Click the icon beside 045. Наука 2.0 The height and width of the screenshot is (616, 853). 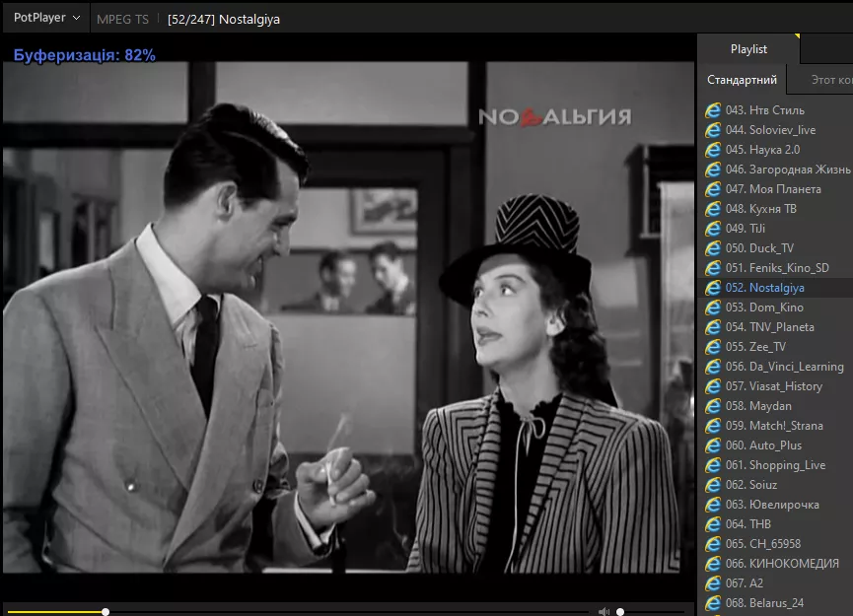pyautogui.click(x=713, y=150)
